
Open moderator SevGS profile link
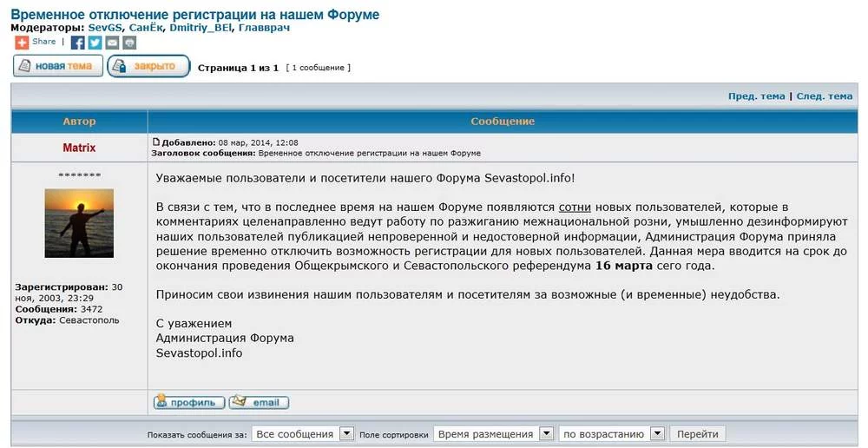105,28
